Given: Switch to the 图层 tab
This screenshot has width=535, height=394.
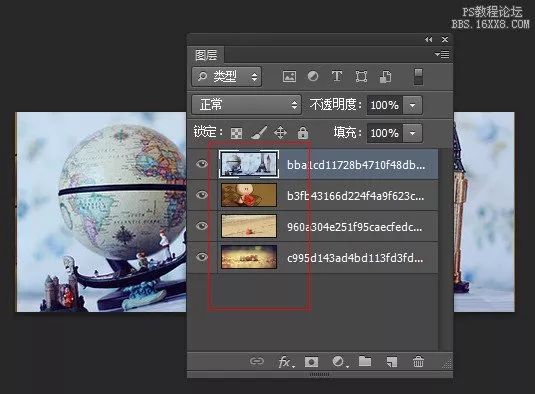Looking at the screenshot, I should pyautogui.click(x=206, y=55).
